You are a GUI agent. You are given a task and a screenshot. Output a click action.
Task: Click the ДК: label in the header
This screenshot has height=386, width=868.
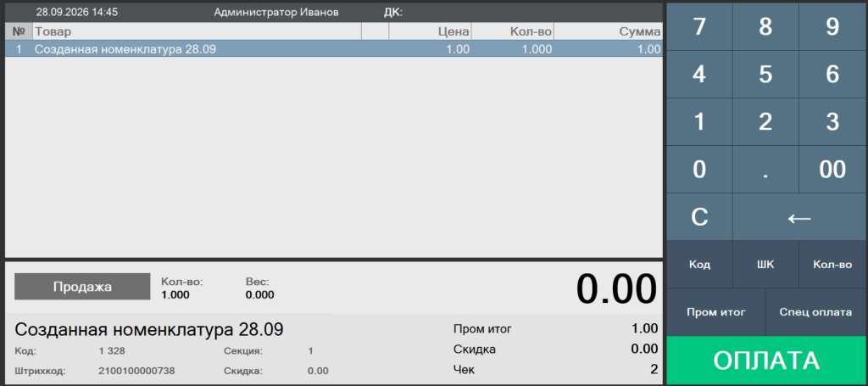[393, 12]
